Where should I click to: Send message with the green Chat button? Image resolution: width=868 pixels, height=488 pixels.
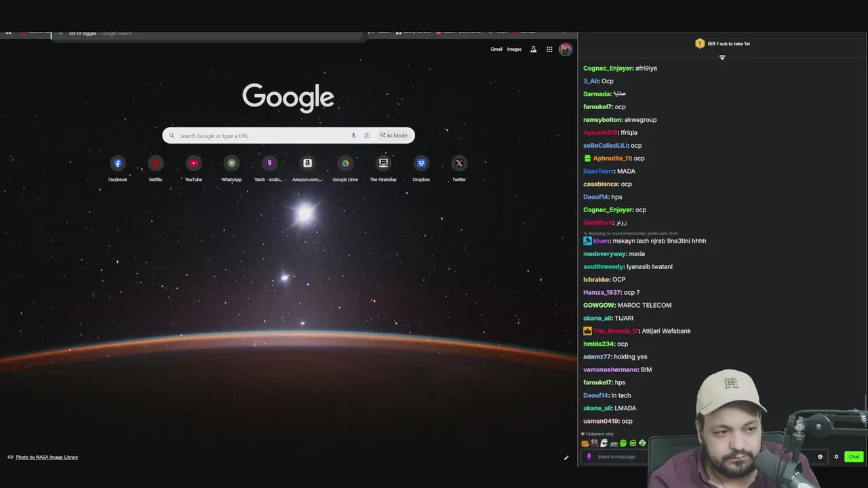(854, 457)
